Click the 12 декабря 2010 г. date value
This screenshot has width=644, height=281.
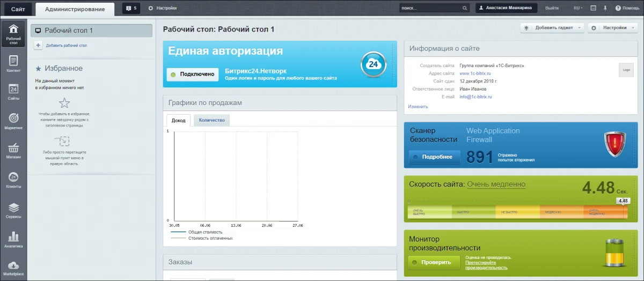478,81
